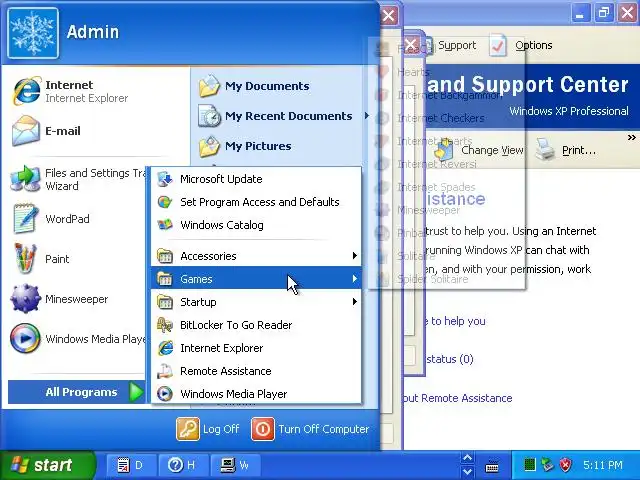The width and height of the screenshot is (640, 480).
Task: Open Internet Backgammon in Games submenu
Action: pyautogui.click(x=449, y=96)
